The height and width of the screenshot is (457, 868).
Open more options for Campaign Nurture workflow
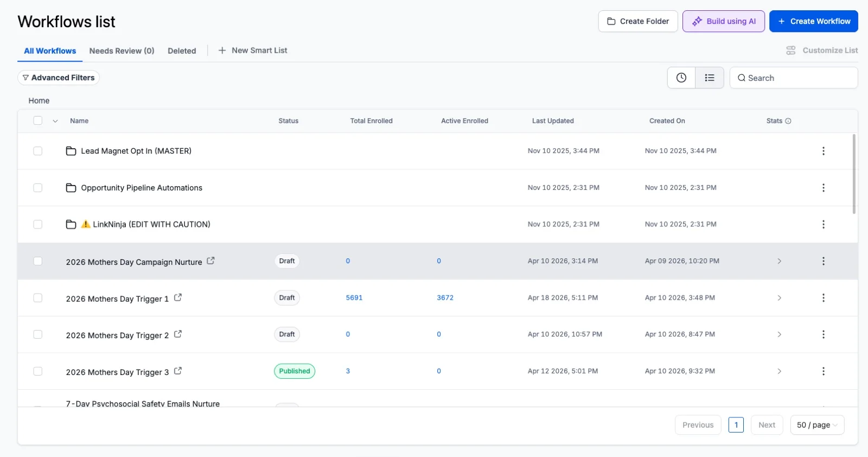824,261
